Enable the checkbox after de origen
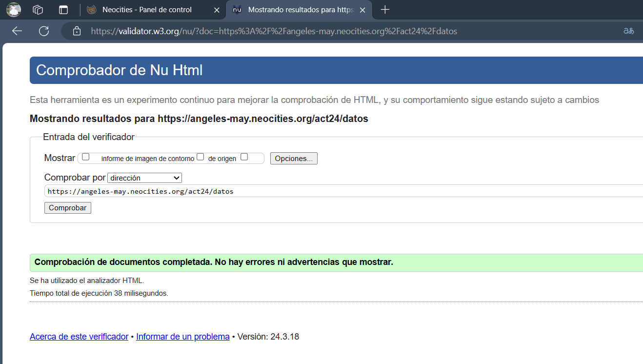643x364 pixels. 244,157
